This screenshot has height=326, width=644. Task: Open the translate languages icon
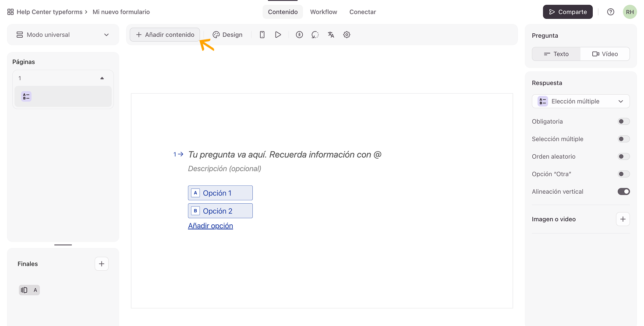[331, 35]
